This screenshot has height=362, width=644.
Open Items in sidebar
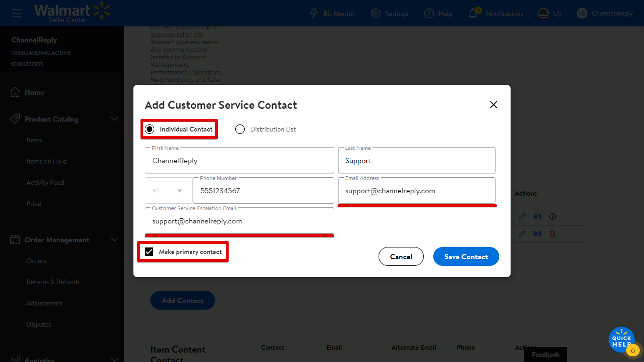point(34,140)
